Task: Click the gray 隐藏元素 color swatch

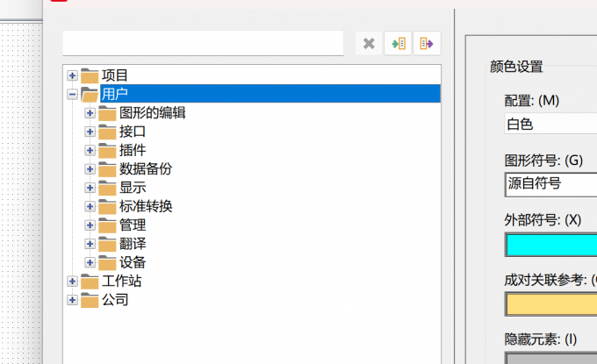Action: (551, 358)
